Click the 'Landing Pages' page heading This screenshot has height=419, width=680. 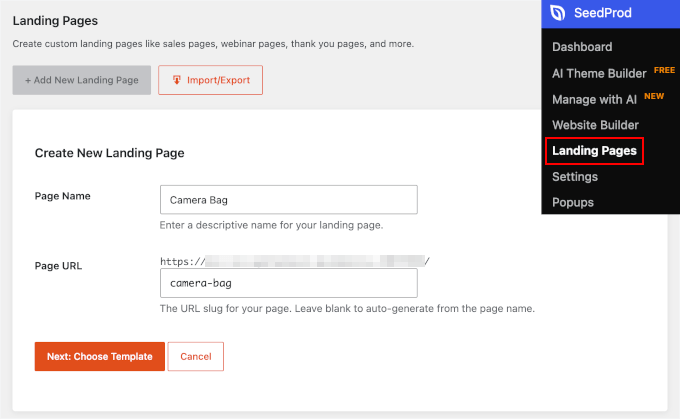[x=55, y=21]
